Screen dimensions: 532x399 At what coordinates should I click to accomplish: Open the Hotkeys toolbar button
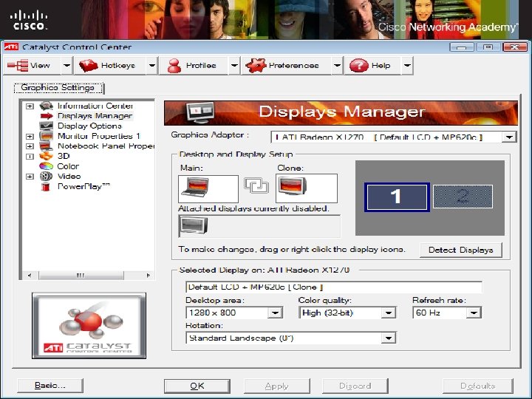pos(110,66)
